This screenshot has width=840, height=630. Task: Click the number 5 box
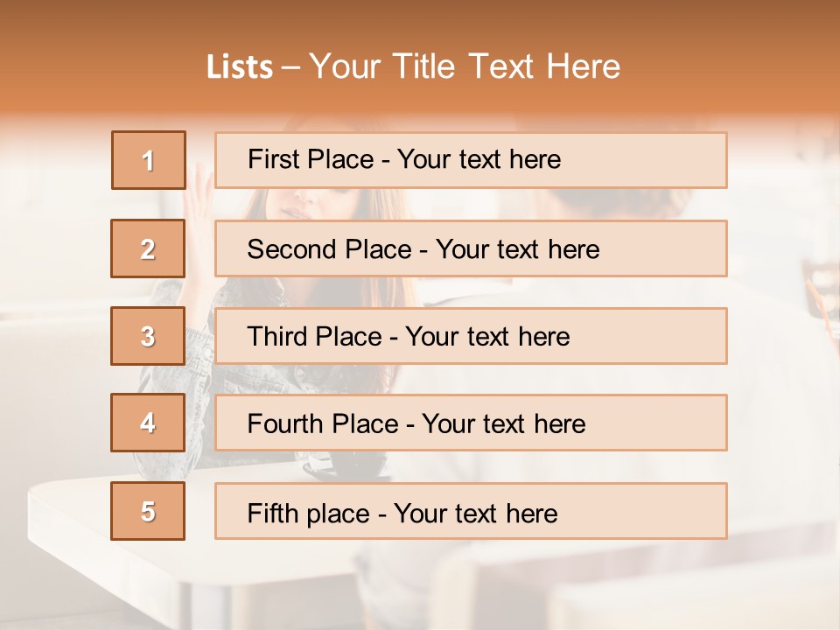pos(149,511)
